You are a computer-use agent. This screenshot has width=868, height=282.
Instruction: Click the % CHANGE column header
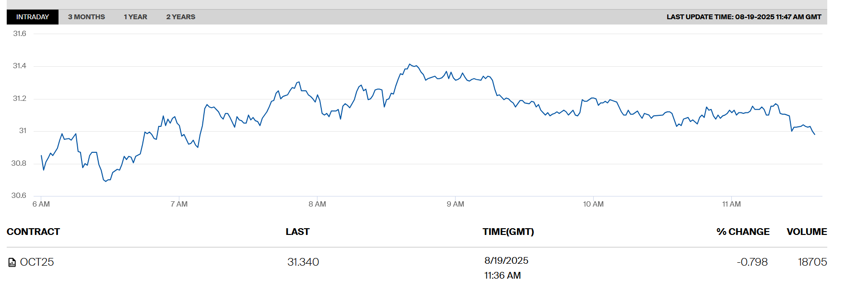[x=743, y=232]
